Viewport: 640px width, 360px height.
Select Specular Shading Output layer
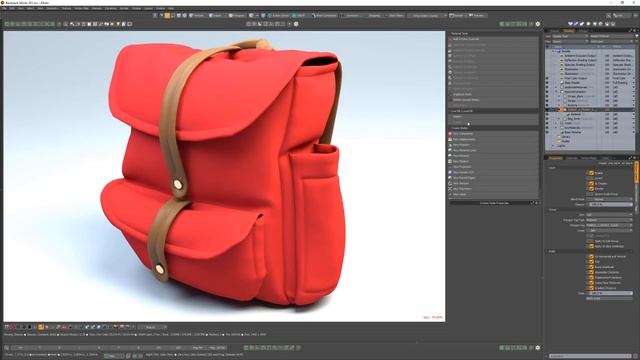(580, 65)
